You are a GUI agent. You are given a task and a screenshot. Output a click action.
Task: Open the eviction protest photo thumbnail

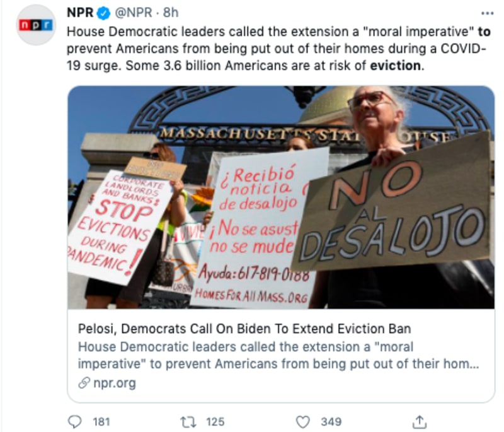click(280, 197)
